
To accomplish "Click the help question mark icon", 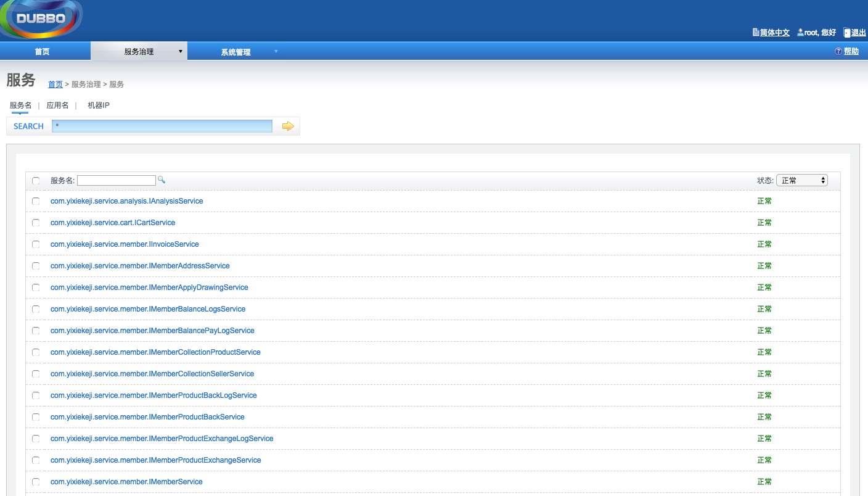I will coord(838,51).
